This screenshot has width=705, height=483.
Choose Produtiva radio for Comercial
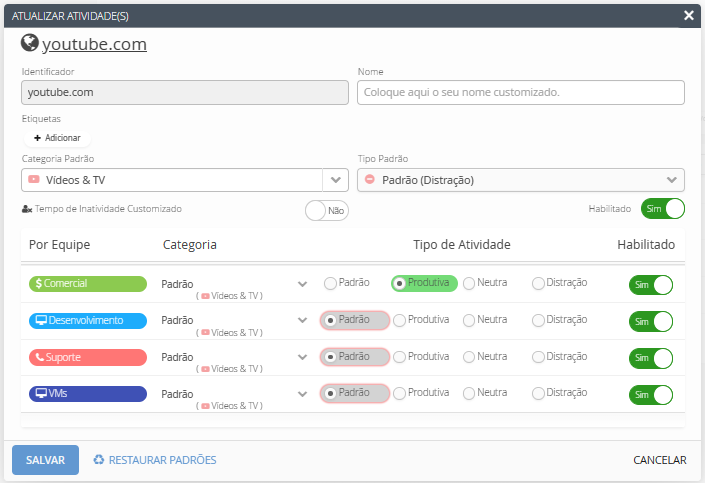pos(399,283)
